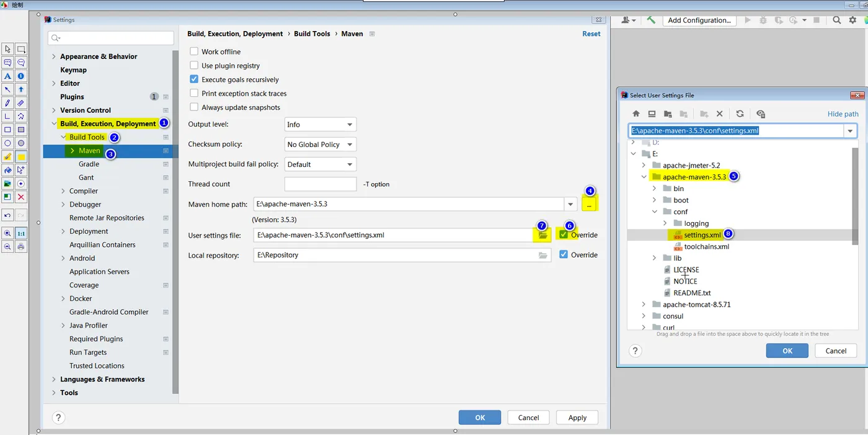Image resolution: width=868 pixels, height=435 pixels.
Task: Open Maven home path dropdown arrow
Action: pyautogui.click(x=570, y=204)
